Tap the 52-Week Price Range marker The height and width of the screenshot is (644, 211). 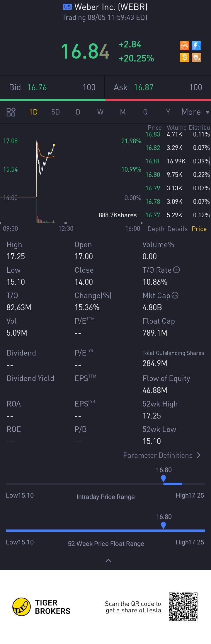click(164, 525)
